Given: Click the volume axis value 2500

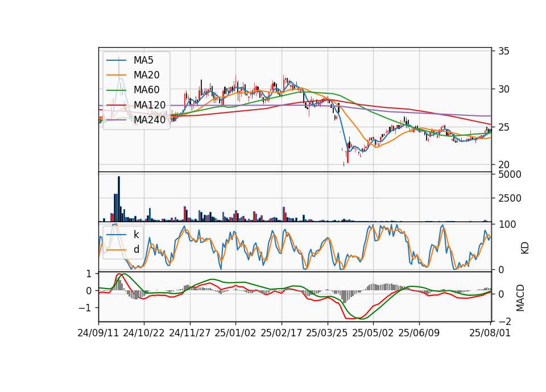Looking at the screenshot, I should click(x=510, y=198).
